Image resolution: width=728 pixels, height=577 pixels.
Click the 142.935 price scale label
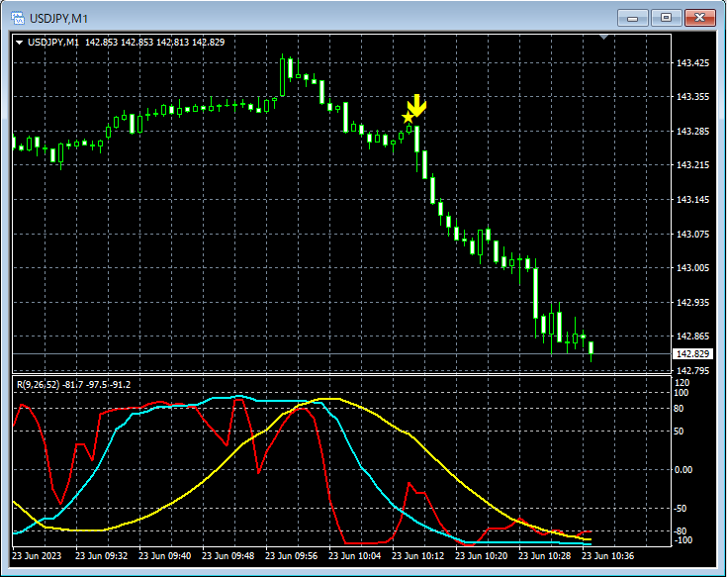692,303
